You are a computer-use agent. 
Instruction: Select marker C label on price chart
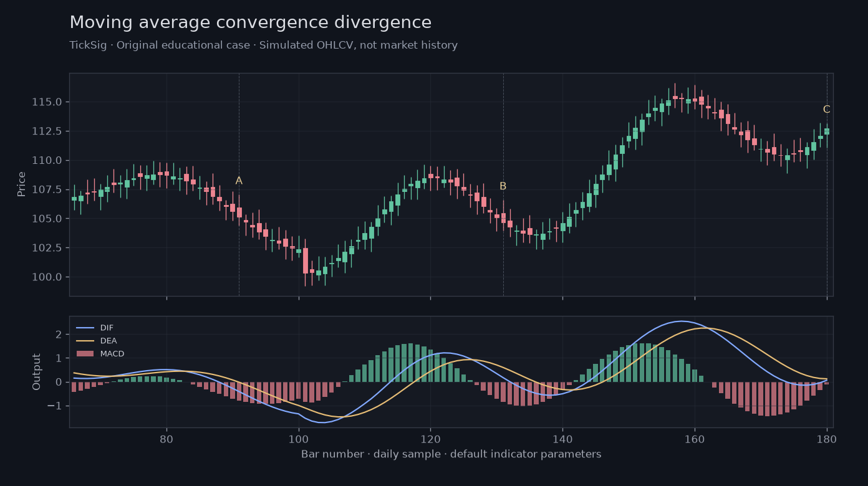click(826, 110)
